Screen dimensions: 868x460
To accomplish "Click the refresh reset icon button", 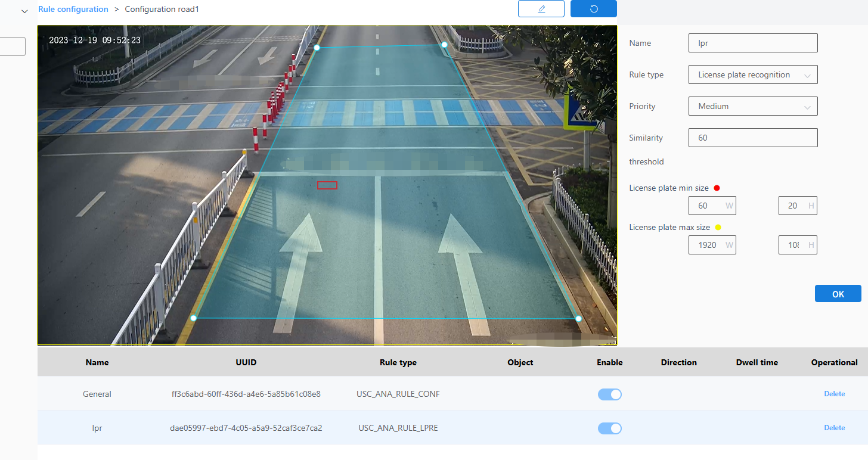I will tap(593, 9).
